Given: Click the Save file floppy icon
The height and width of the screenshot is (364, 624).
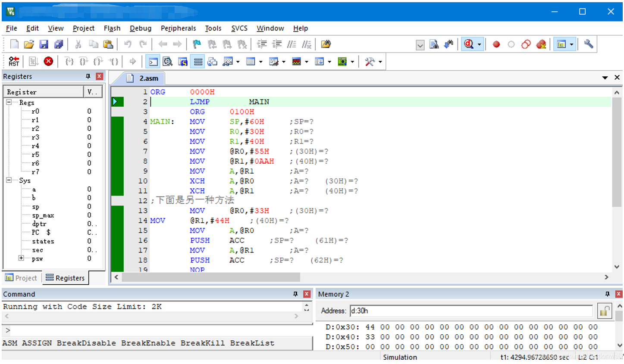Looking at the screenshot, I should pos(44,44).
